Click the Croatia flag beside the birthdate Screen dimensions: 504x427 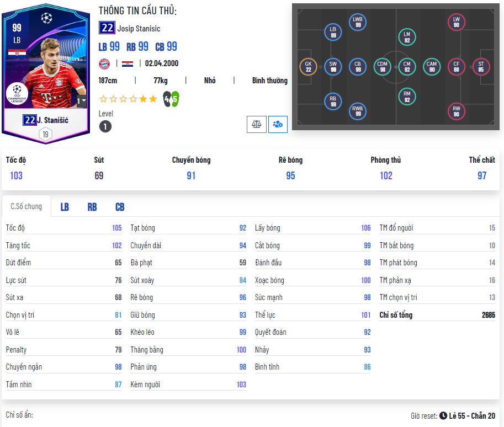pyautogui.click(x=128, y=64)
